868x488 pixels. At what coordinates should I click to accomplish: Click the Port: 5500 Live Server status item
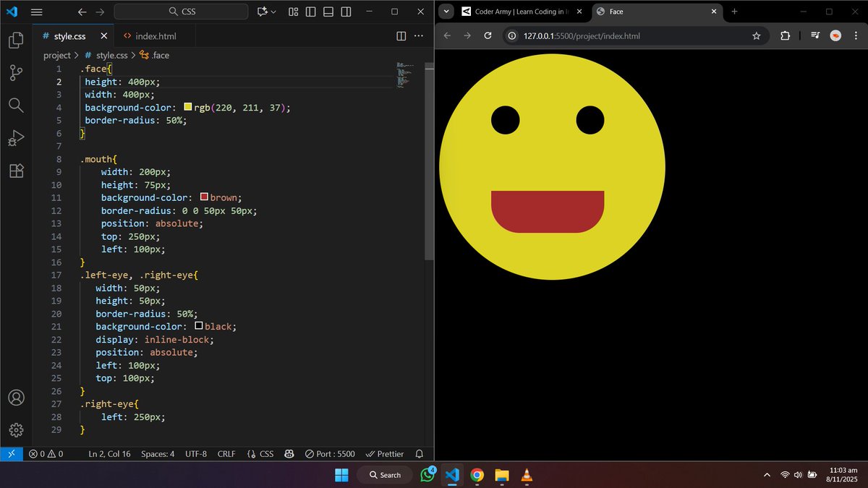click(x=330, y=454)
